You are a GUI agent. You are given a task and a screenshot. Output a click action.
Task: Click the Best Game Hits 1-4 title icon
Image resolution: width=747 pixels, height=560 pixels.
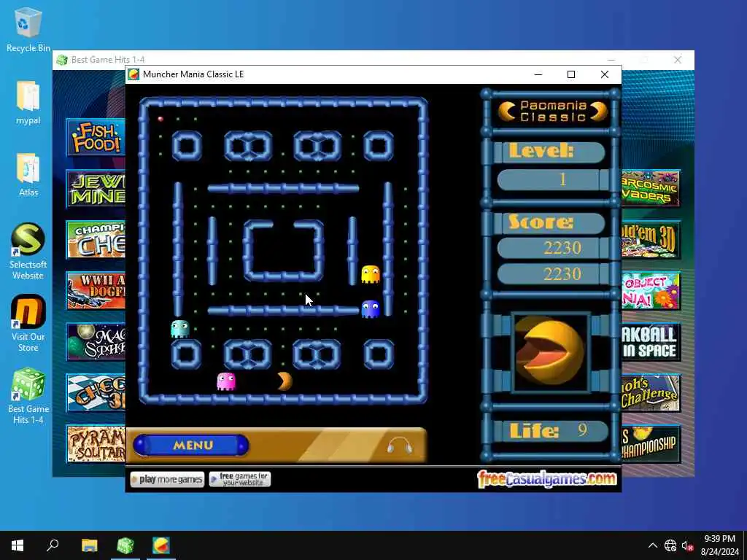pyautogui.click(x=62, y=60)
